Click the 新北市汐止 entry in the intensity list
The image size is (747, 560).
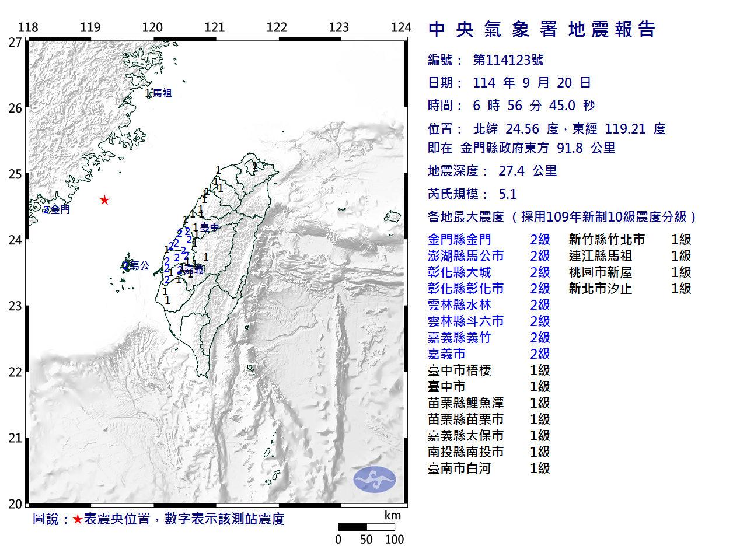pos(600,289)
